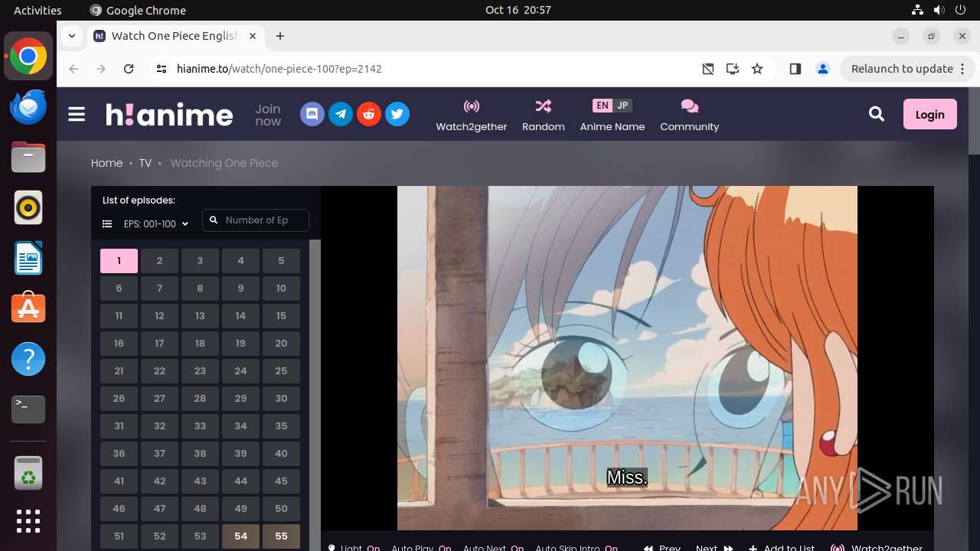Open the system tray status menu

(x=939, y=10)
